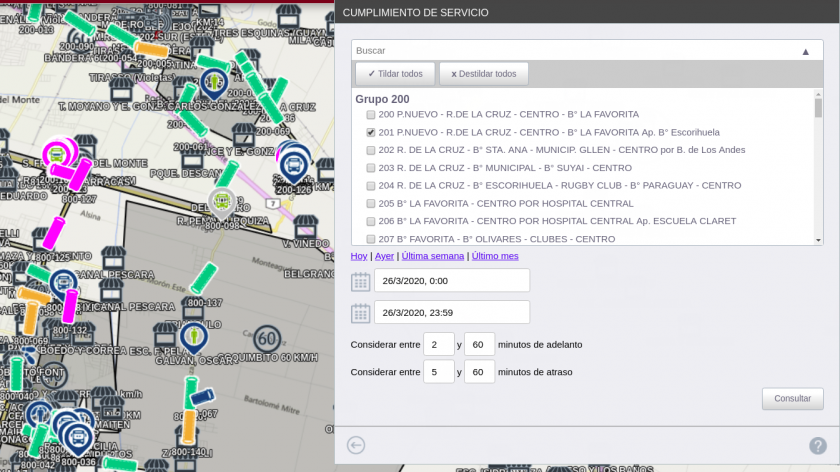Enable route 204 Rugby Club checkbox
The image size is (840, 472).
pyautogui.click(x=371, y=186)
